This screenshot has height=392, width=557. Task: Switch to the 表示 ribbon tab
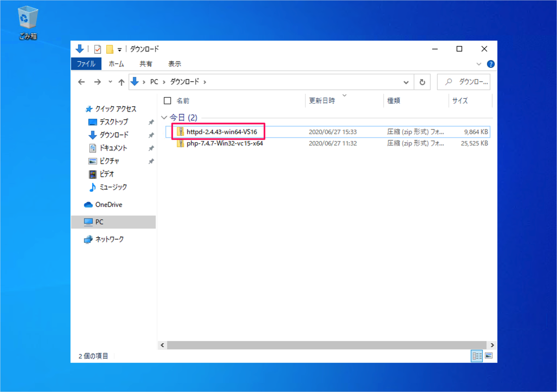(175, 64)
